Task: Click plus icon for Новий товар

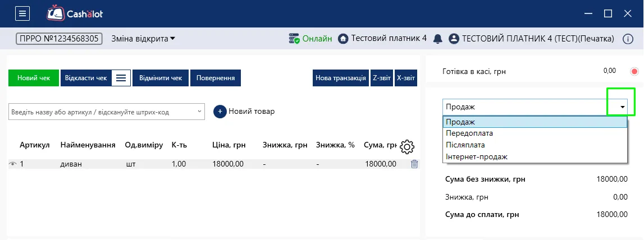Action: point(220,112)
